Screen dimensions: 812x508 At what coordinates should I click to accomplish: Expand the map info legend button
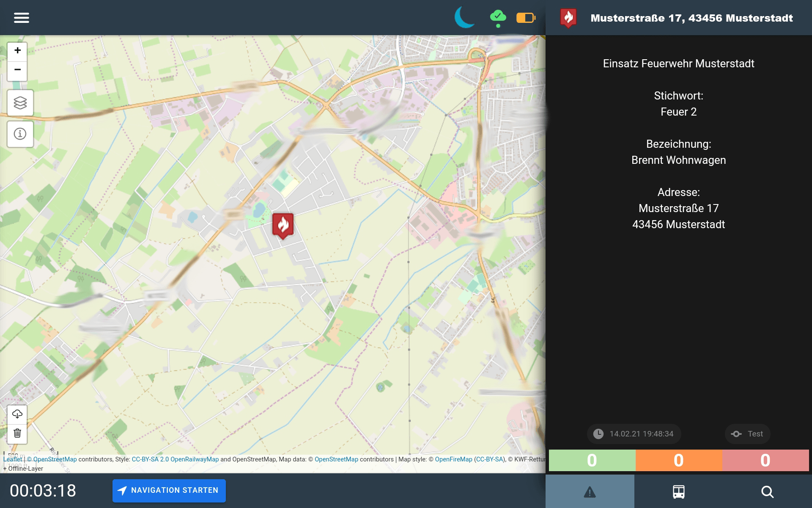coord(20,134)
